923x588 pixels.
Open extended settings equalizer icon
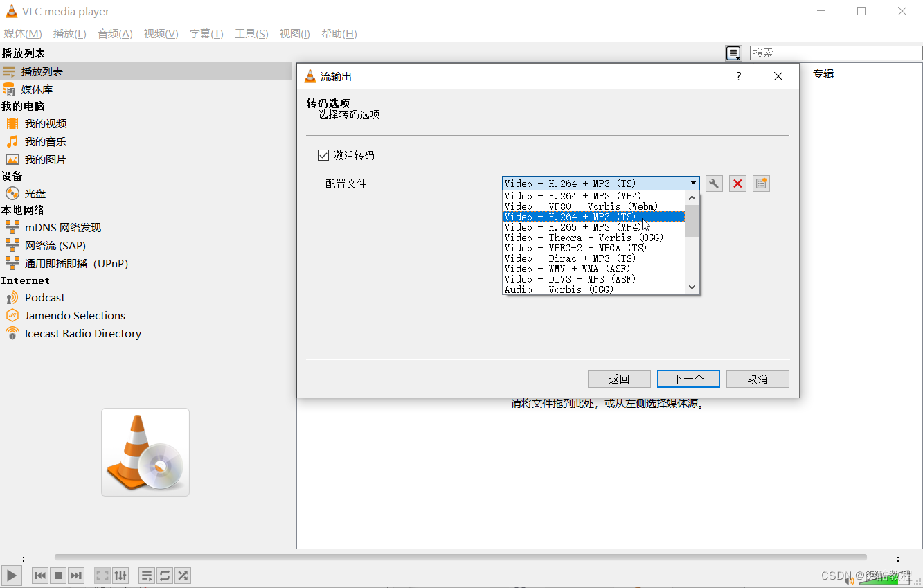click(x=120, y=575)
